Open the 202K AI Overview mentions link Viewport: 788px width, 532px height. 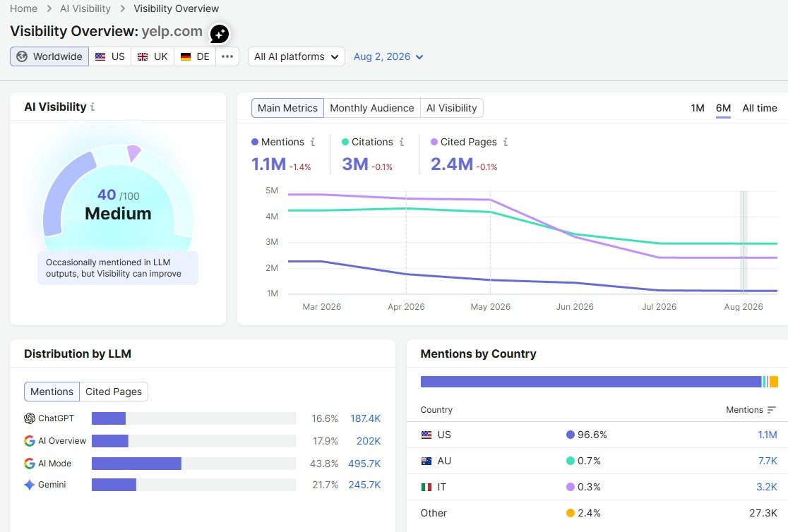coord(369,441)
